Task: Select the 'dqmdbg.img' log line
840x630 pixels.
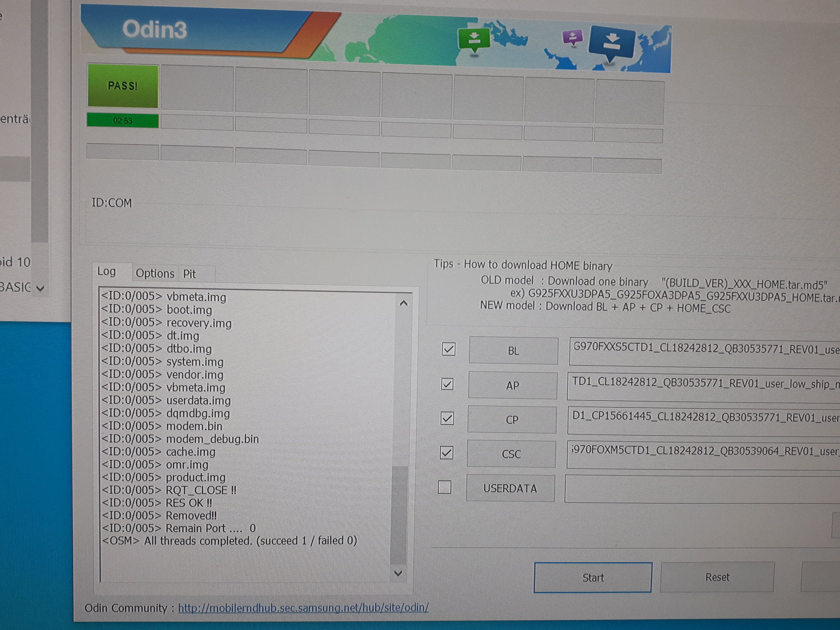Action: pos(165,413)
